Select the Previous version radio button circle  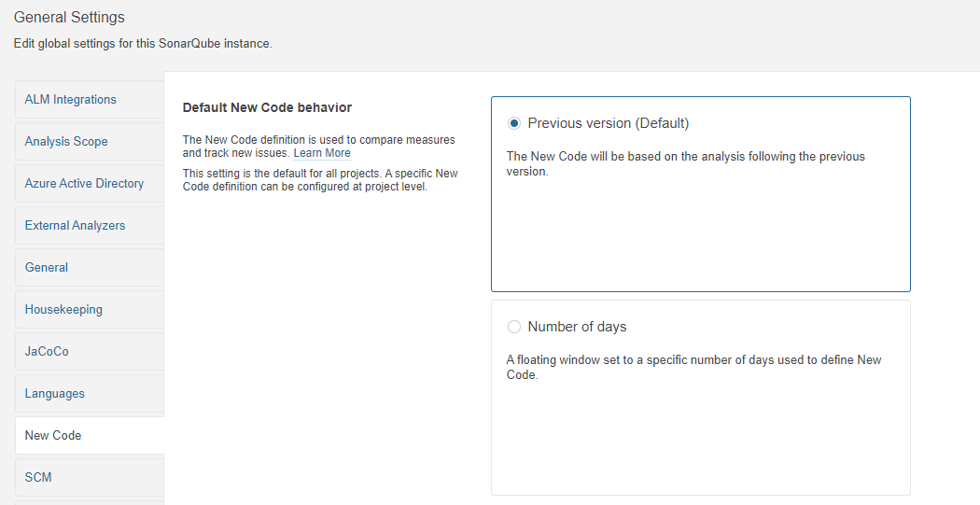tap(514, 123)
